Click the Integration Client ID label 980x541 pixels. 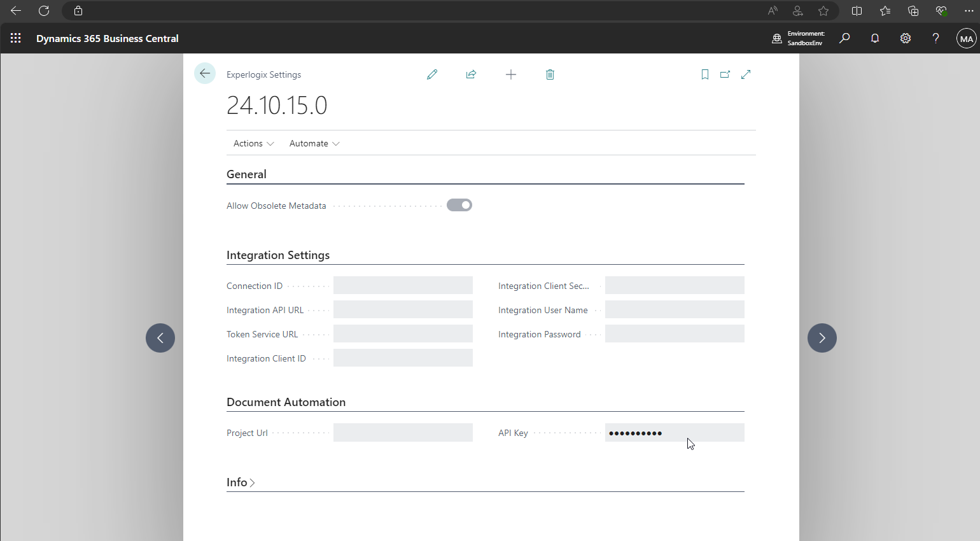click(x=266, y=358)
